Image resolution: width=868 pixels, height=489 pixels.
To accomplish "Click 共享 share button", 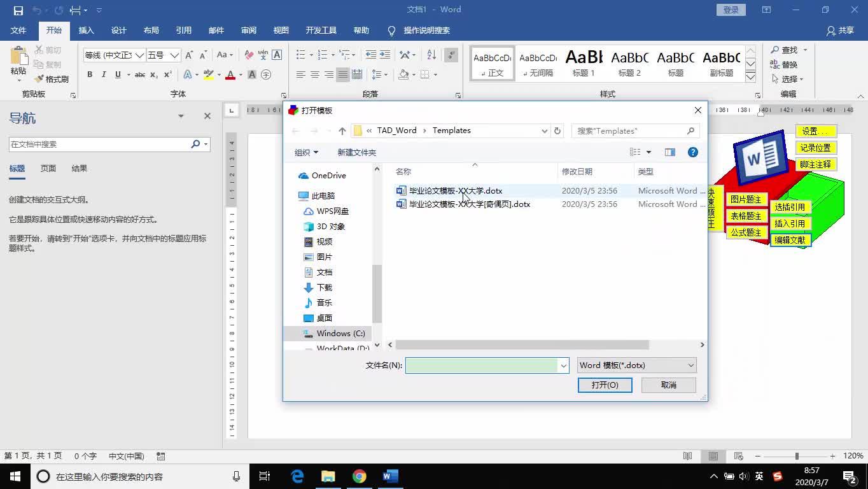I will (x=840, y=30).
